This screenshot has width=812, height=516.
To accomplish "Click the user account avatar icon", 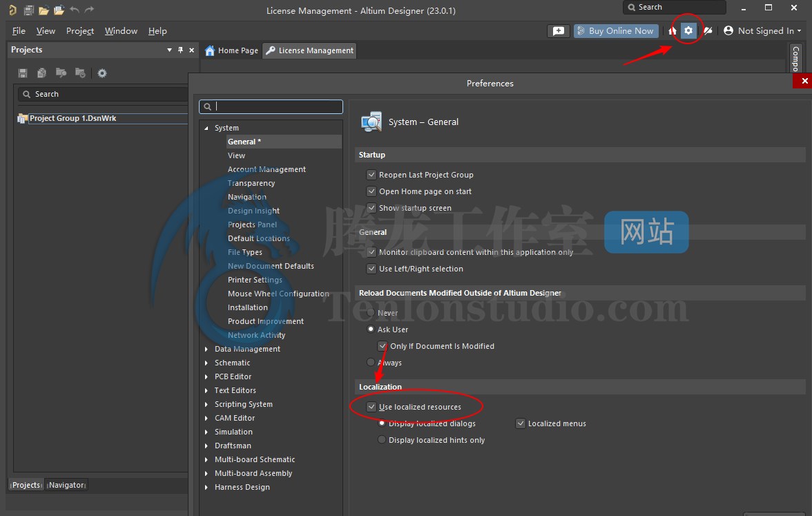I will click(728, 30).
